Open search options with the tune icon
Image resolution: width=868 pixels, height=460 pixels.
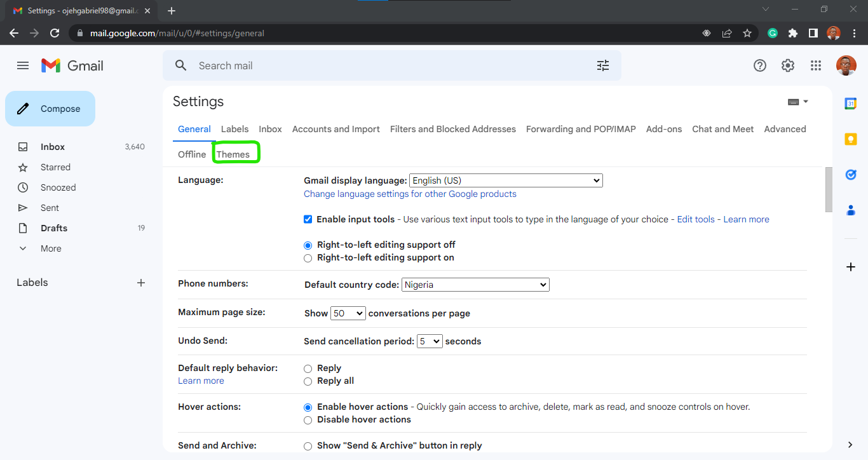(x=602, y=65)
